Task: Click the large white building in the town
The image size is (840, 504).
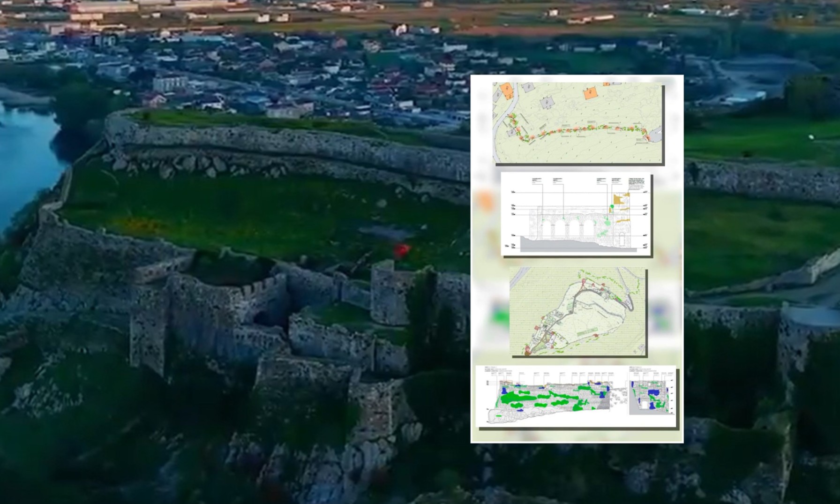Action: point(169,83)
